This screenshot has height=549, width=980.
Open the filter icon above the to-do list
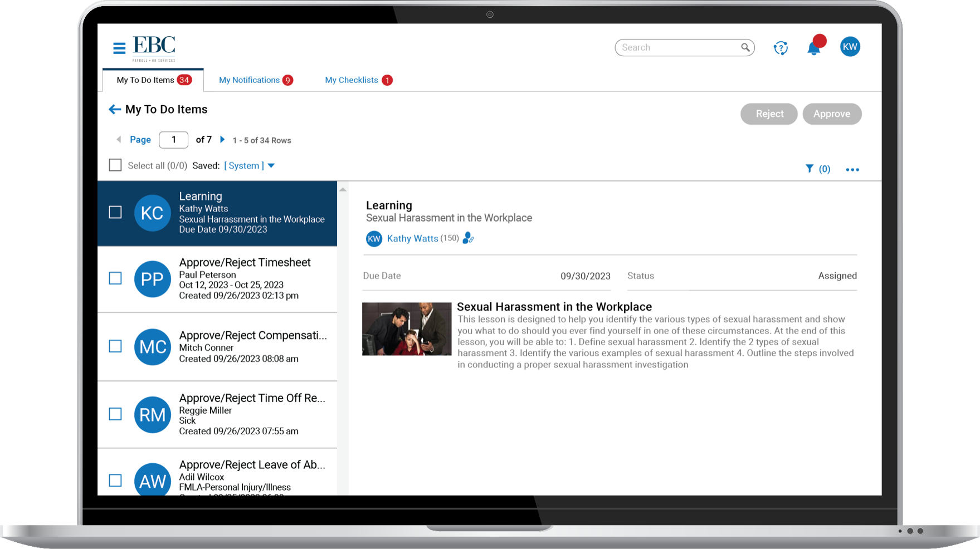click(810, 168)
